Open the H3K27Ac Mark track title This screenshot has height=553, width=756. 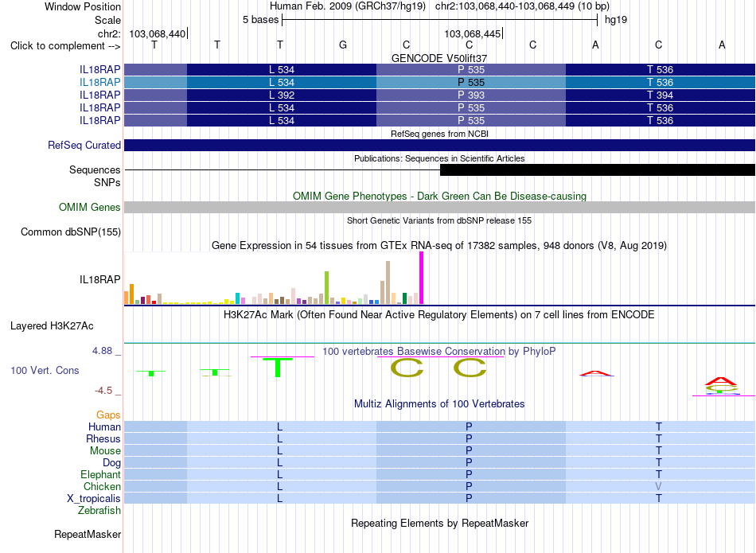click(x=439, y=315)
